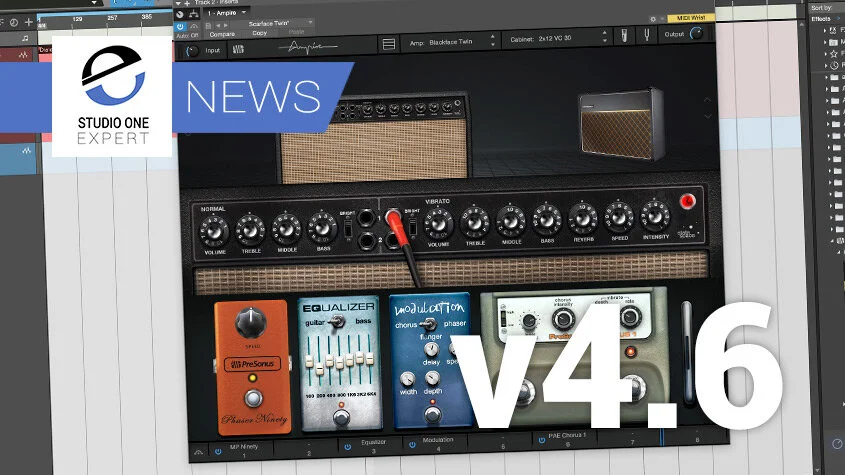Click the pedalboard vertical scroll slider
Screen dimensions: 845x475
click(x=687, y=353)
